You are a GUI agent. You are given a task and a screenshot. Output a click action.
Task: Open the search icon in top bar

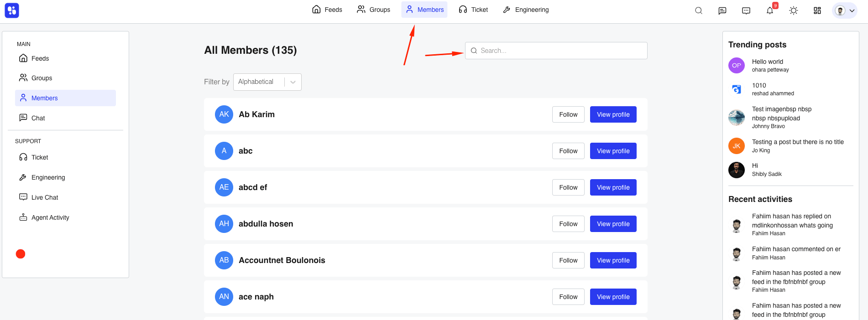pos(699,10)
